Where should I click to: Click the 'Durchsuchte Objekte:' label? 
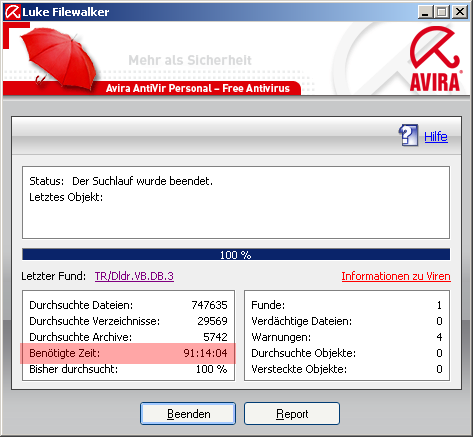click(x=304, y=353)
